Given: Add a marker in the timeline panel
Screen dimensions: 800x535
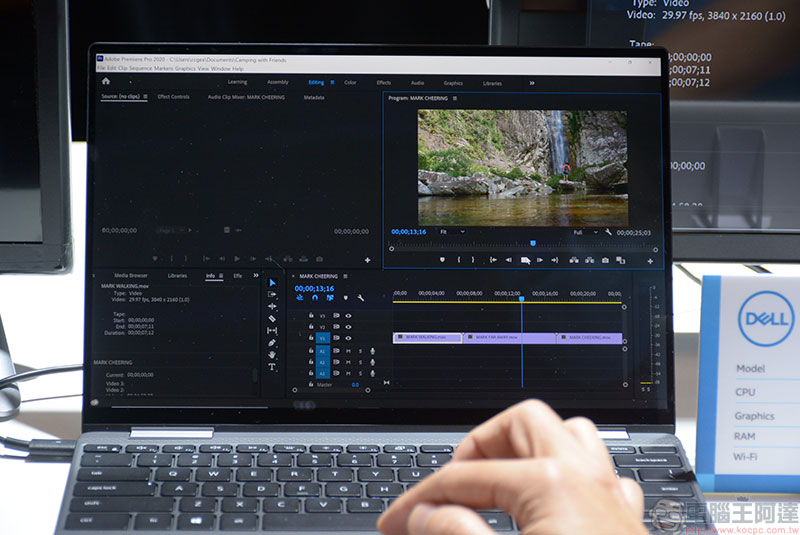Looking at the screenshot, I should click(x=346, y=298).
